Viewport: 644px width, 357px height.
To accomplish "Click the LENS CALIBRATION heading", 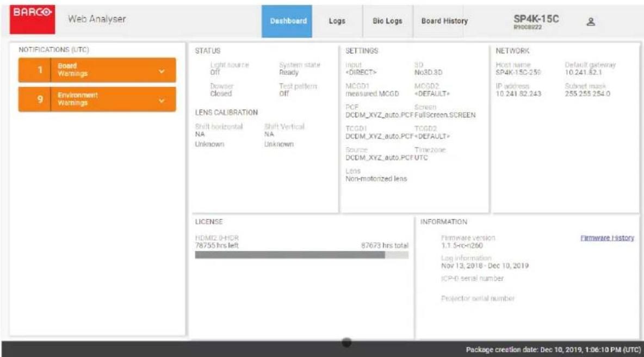I will click(x=226, y=113).
